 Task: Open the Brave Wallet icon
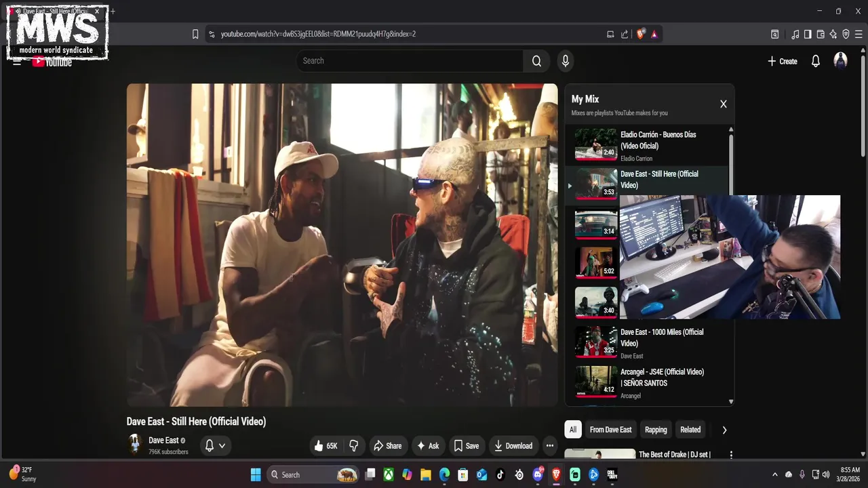(821, 34)
